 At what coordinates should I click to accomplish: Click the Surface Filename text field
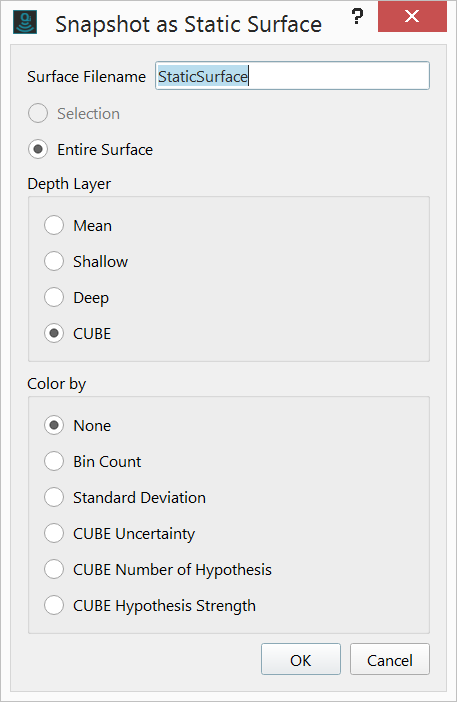point(292,76)
